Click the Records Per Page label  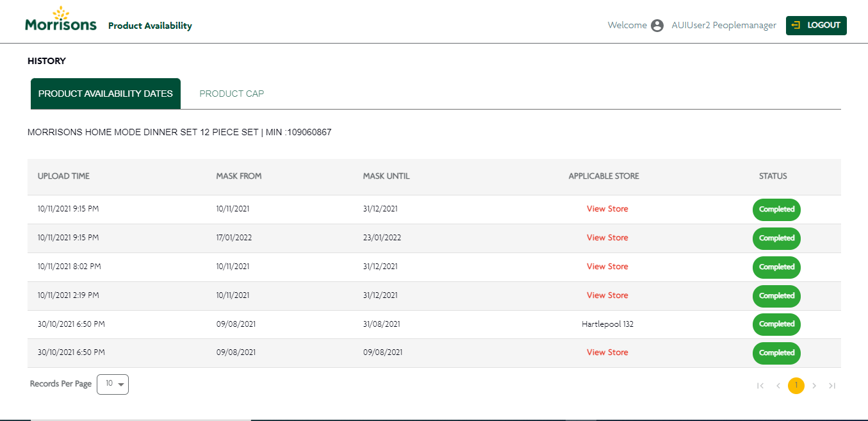point(61,384)
